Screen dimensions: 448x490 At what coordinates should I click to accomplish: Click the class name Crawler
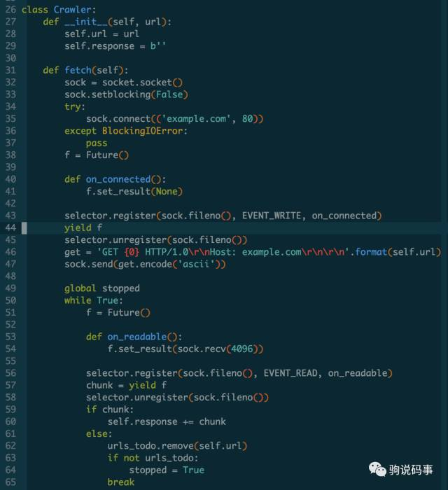coord(73,9)
